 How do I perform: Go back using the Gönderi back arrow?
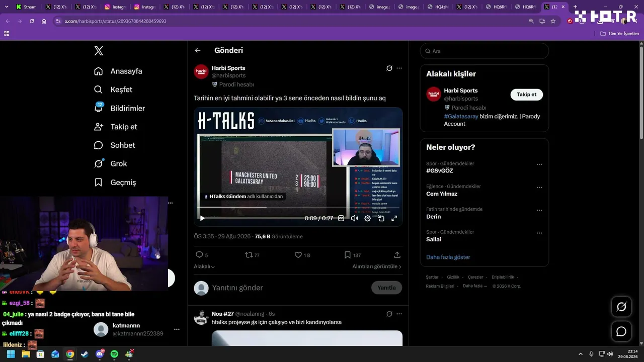[198, 50]
